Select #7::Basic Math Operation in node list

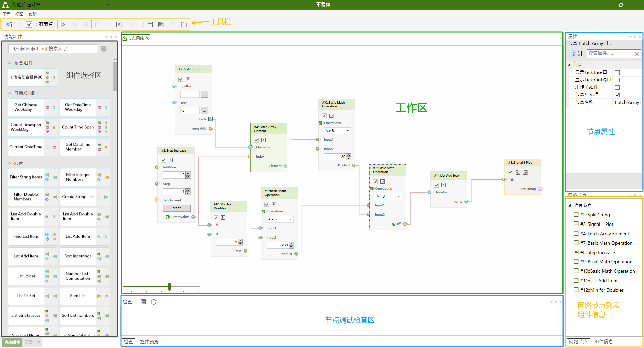(x=606, y=243)
